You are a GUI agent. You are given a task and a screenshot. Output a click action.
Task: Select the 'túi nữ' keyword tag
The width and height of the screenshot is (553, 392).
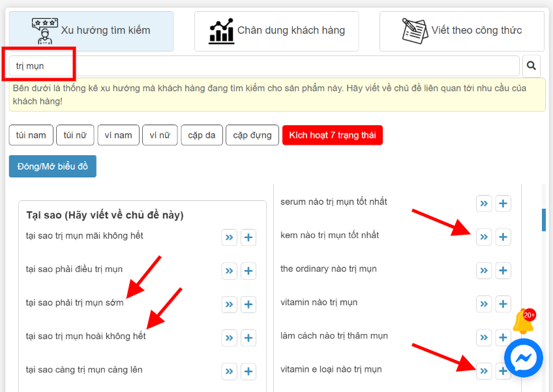(x=75, y=135)
